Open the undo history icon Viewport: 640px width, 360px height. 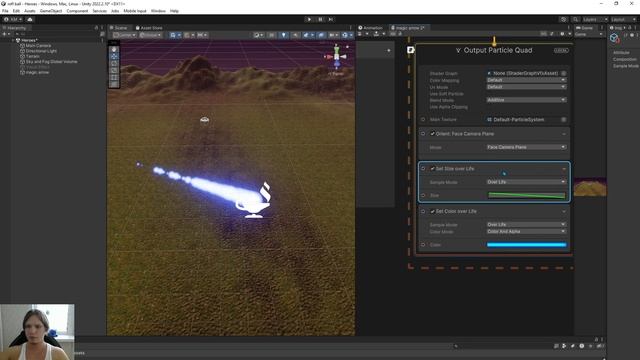click(x=564, y=19)
